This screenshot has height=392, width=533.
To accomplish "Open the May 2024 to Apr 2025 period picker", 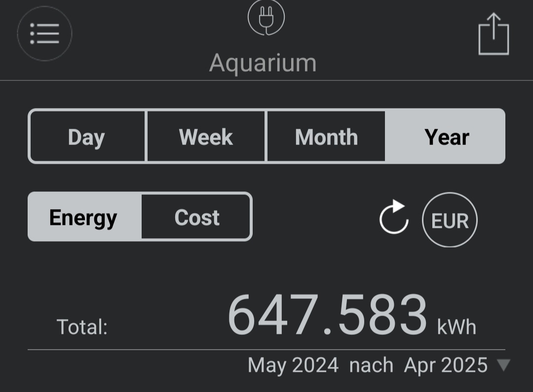I will click(x=368, y=365).
